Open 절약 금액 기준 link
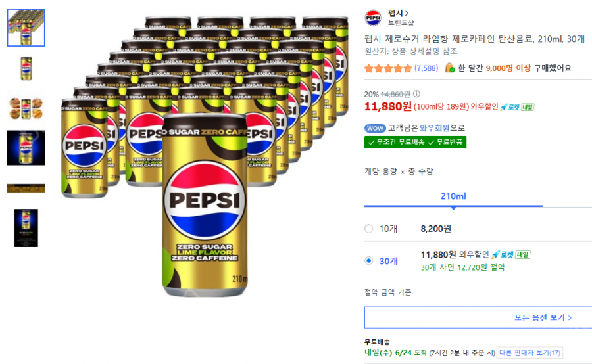 (387, 292)
